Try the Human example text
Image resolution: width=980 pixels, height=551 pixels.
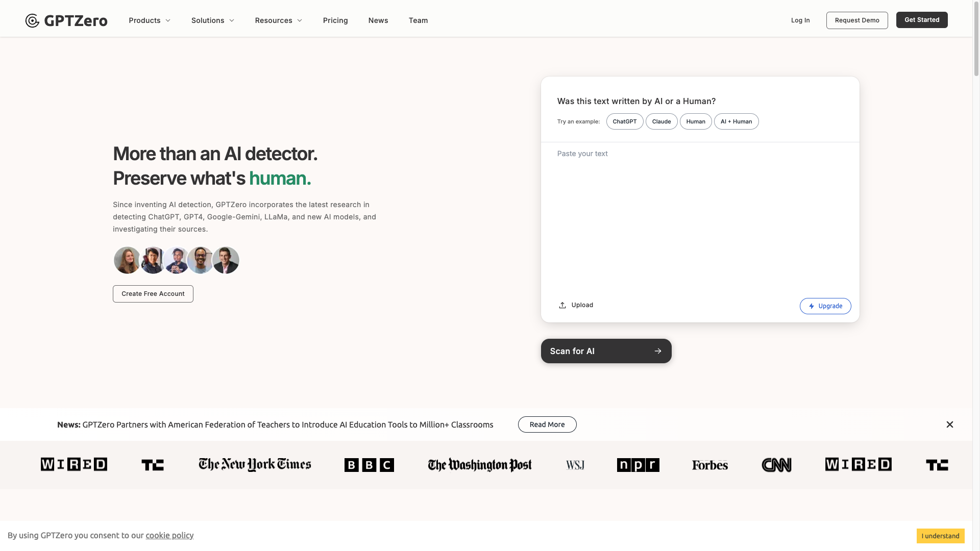point(696,121)
